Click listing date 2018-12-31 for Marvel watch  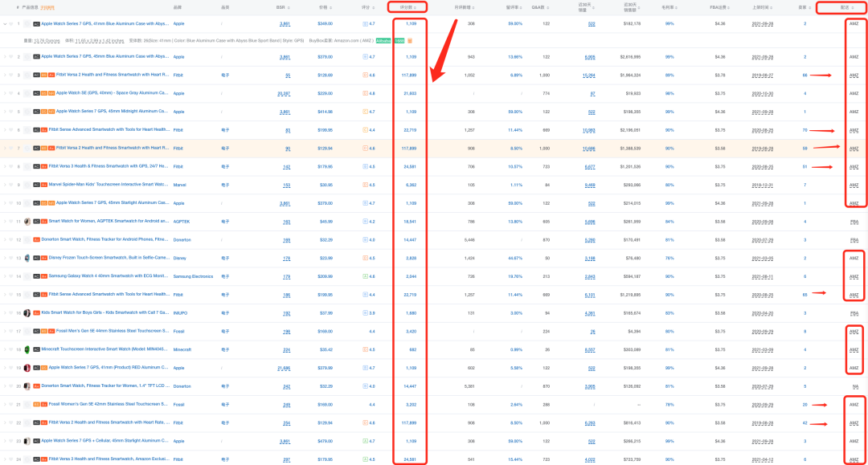point(762,185)
